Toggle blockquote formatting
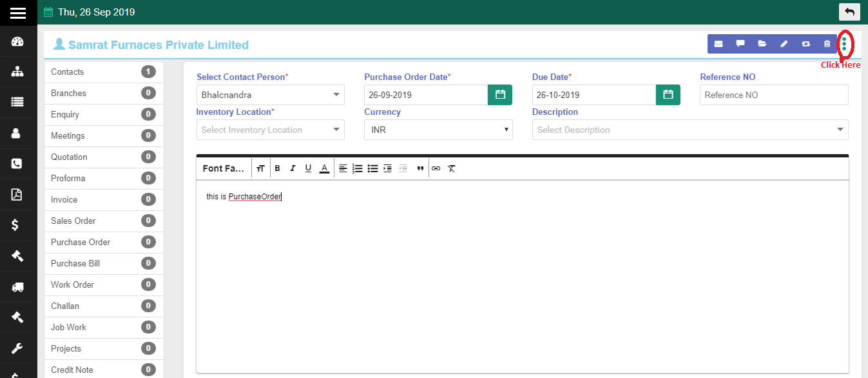This screenshot has width=868, height=378. 420,168
